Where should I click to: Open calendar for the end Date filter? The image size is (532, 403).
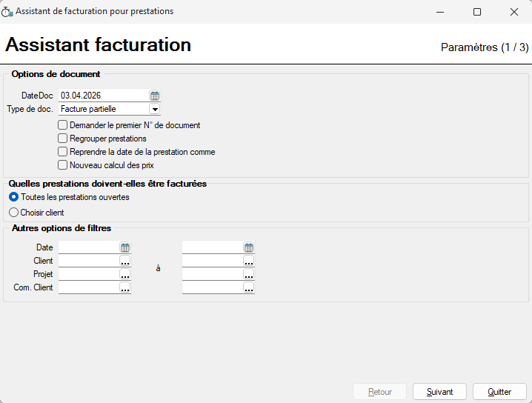click(x=249, y=247)
